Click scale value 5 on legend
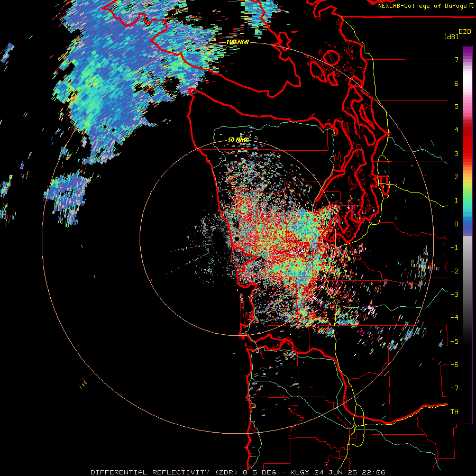The width and height of the screenshot is (476, 476). 456,106
